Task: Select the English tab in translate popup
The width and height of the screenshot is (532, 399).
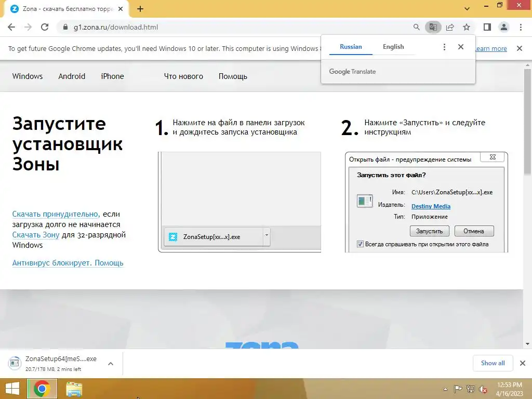Action: (393, 47)
